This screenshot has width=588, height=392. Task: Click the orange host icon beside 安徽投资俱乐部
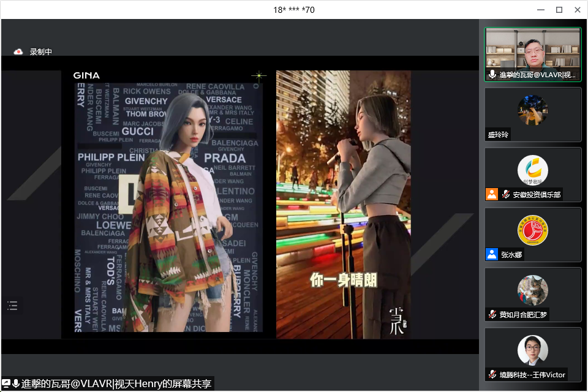click(x=492, y=194)
